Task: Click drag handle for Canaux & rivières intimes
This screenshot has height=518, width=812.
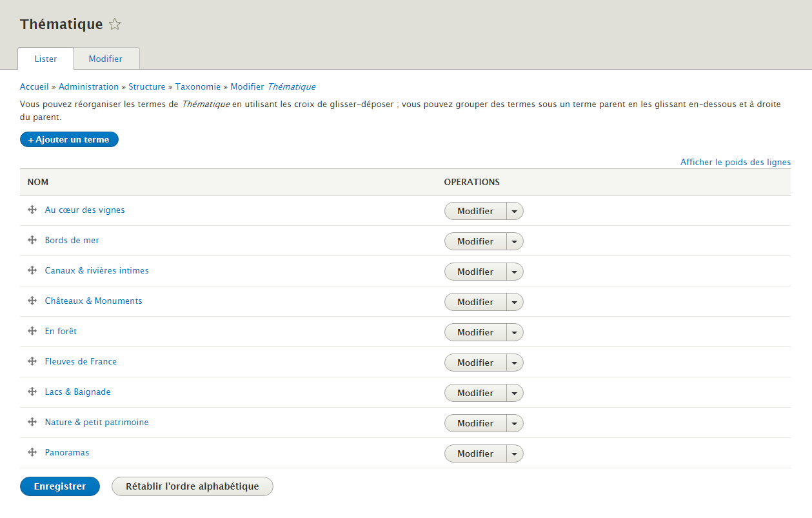Action: [32, 270]
